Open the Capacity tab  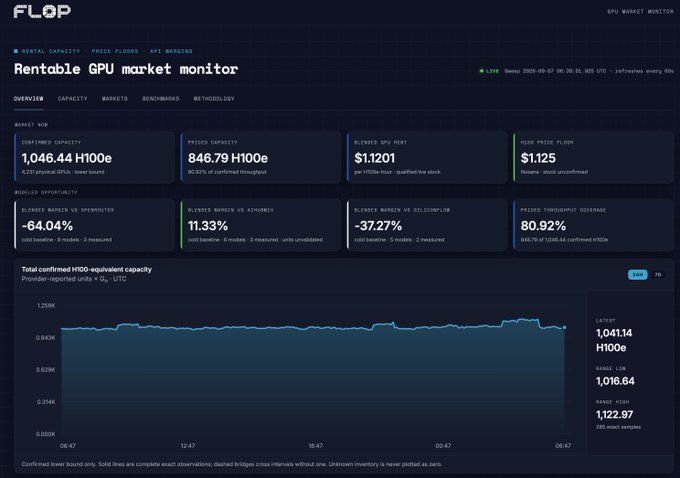pyautogui.click(x=72, y=98)
